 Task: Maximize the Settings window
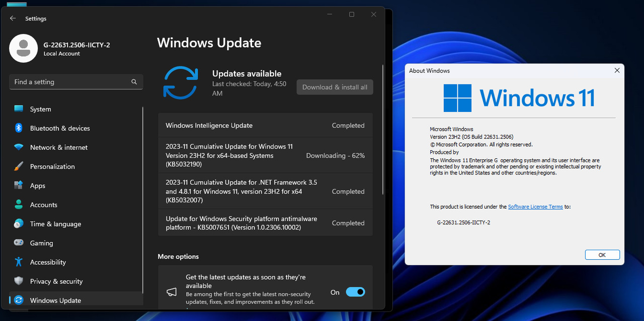(352, 15)
